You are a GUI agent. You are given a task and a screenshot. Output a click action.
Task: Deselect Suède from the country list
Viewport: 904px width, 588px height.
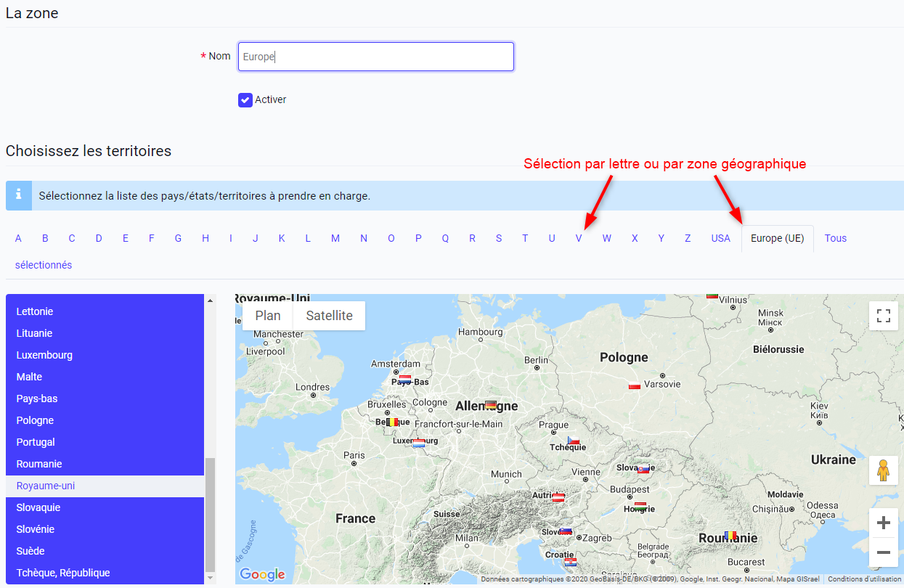click(x=29, y=550)
